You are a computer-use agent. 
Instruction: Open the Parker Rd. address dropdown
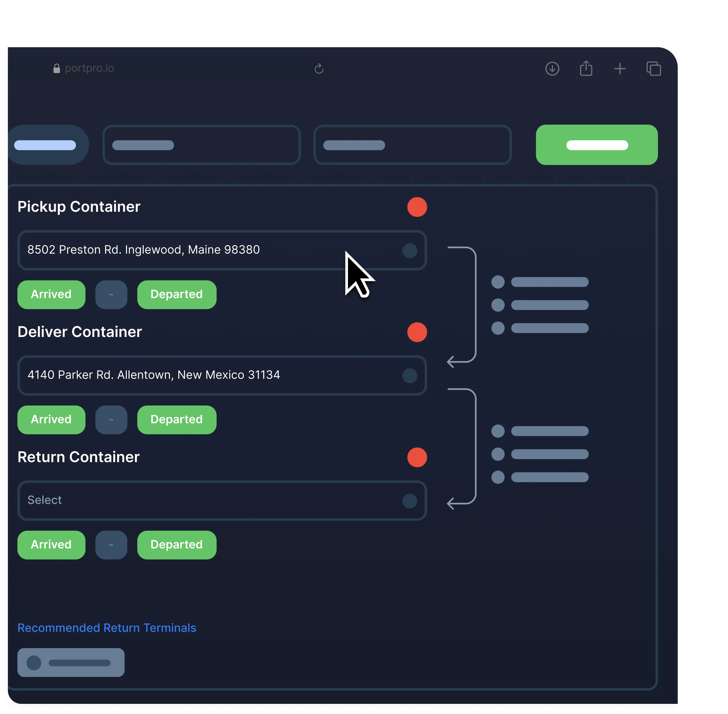(409, 376)
